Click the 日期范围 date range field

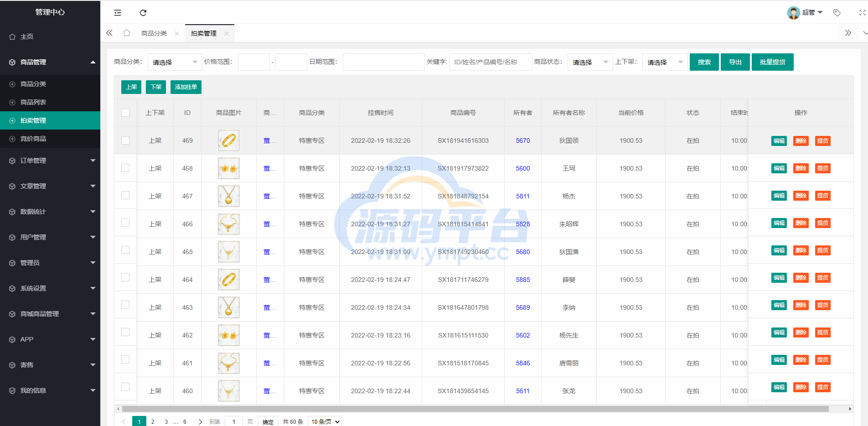point(384,62)
